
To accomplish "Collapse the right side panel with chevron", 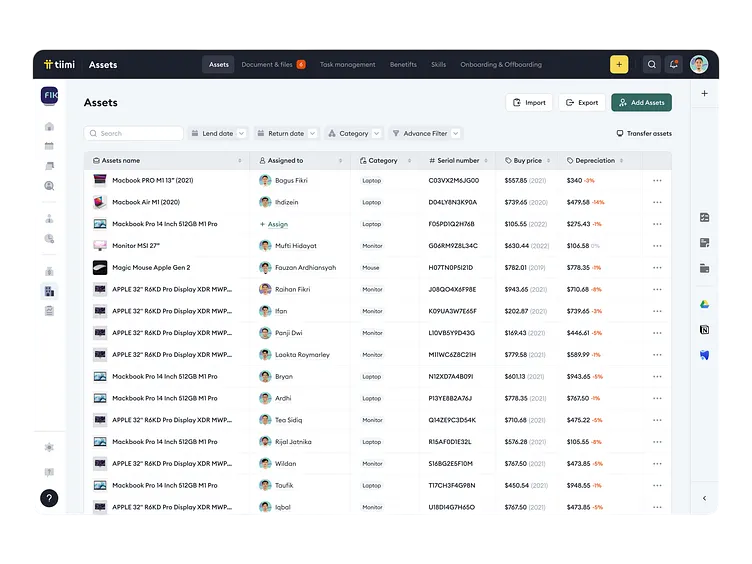I will (704, 498).
